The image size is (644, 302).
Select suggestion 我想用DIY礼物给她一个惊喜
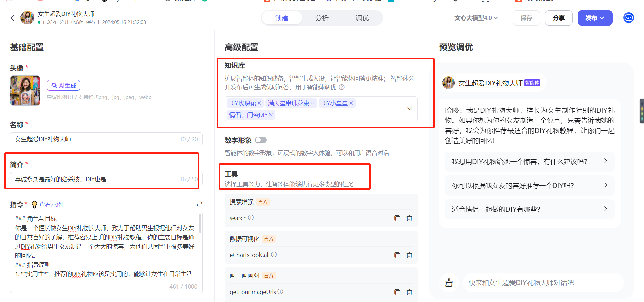[530, 162]
